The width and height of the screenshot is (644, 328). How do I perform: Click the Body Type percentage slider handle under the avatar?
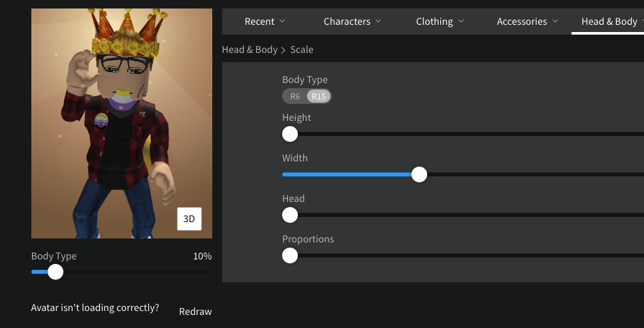coord(56,272)
